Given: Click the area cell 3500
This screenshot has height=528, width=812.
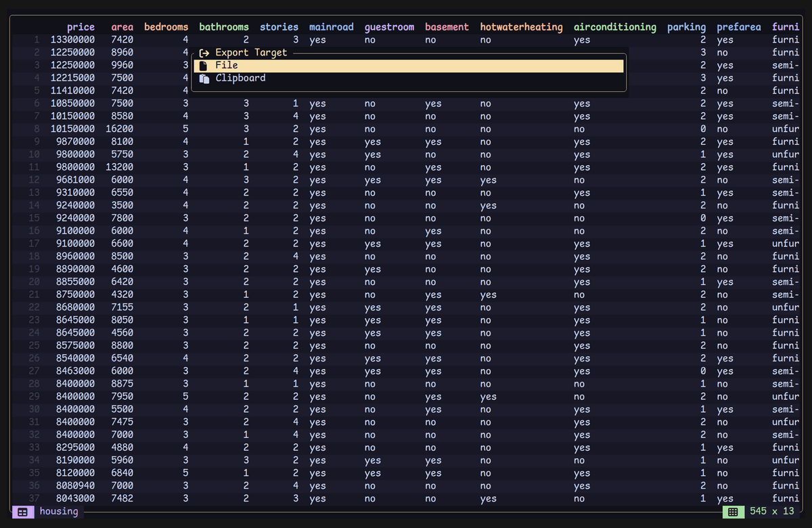Looking at the screenshot, I should coord(122,206).
